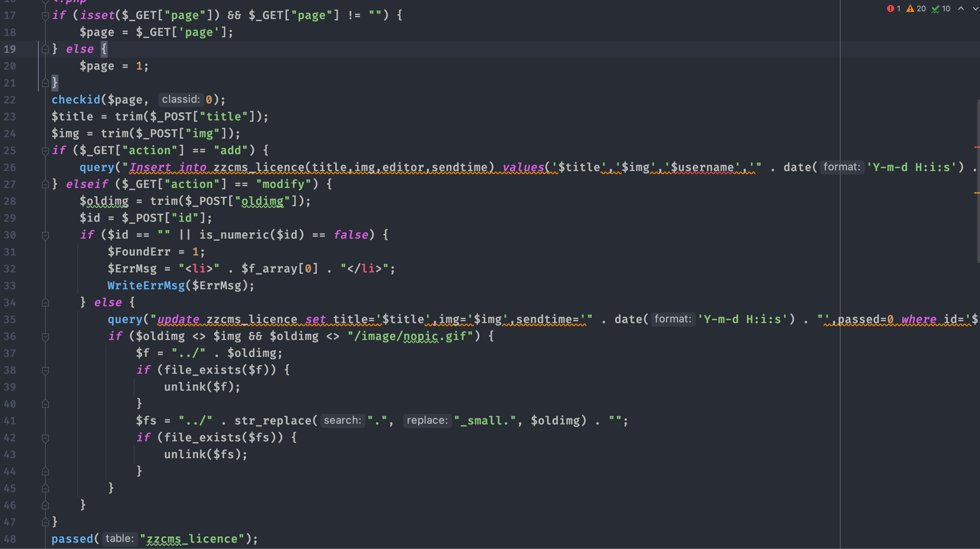The height and width of the screenshot is (549, 980).
Task: Collapse the if block at line 17
Action: pyautogui.click(x=45, y=15)
